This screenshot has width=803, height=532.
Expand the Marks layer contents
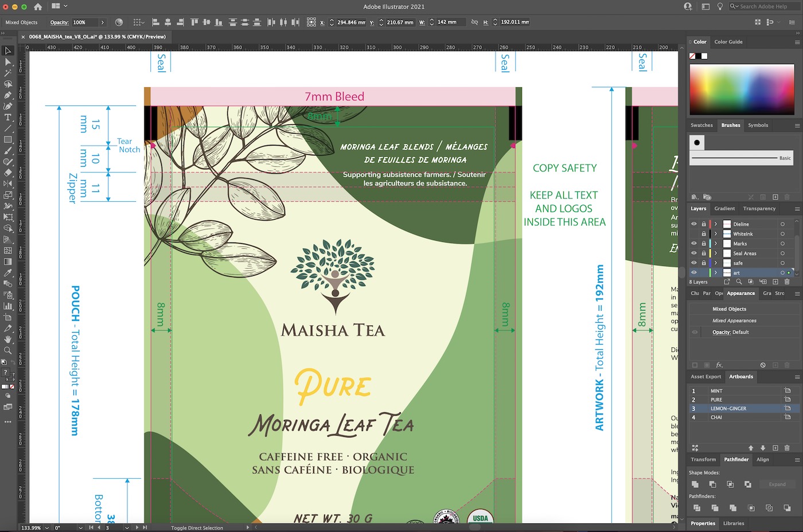[x=716, y=244]
